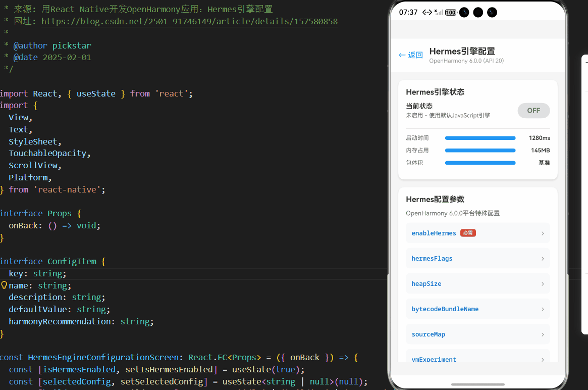588x390 pixels.
Task: Open the sourceMap config row
Action: coord(478,334)
